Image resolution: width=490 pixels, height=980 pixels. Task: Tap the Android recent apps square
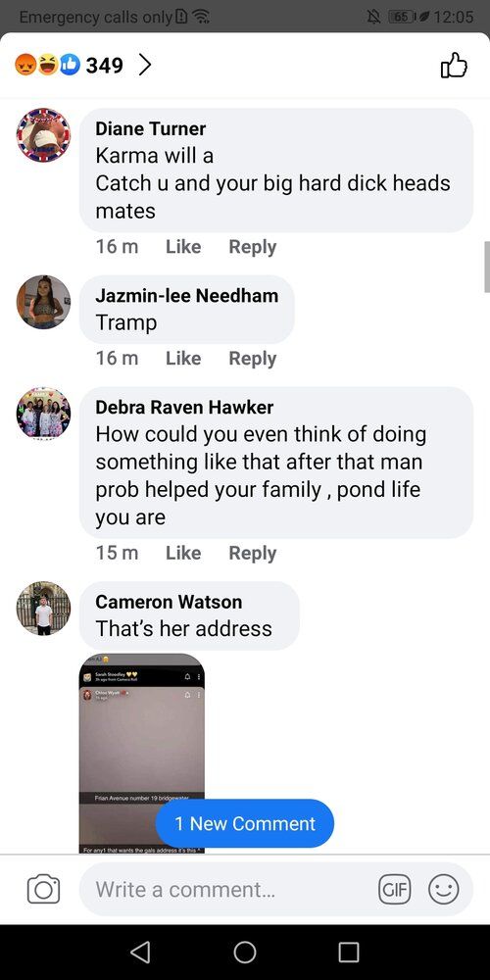[349, 952]
